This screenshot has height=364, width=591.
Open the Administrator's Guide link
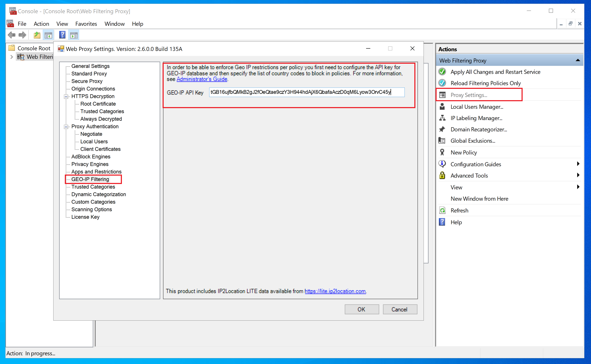pos(202,79)
